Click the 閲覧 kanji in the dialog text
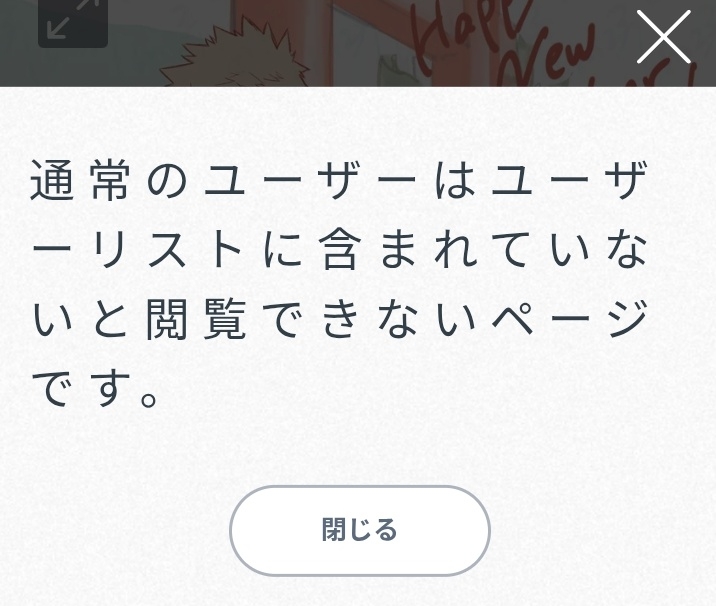Screen dimensions: 716x606 [x=196, y=319]
